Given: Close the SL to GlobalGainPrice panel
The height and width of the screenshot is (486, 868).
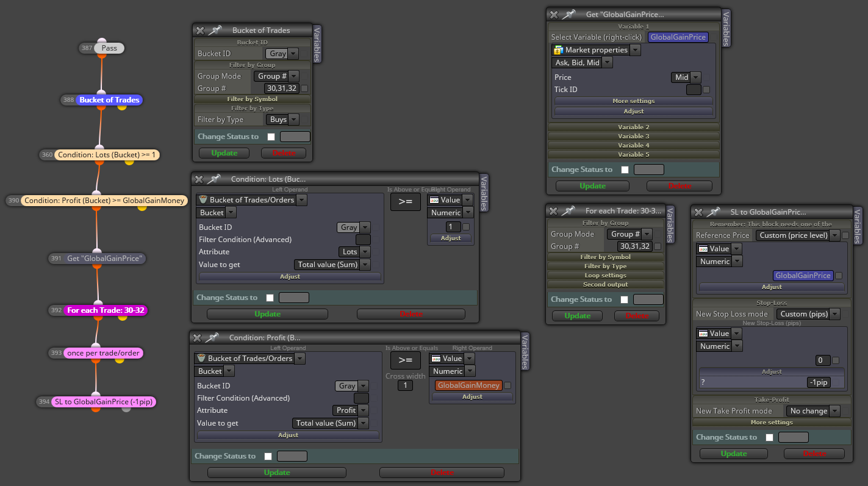Looking at the screenshot, I should (698, 212).
